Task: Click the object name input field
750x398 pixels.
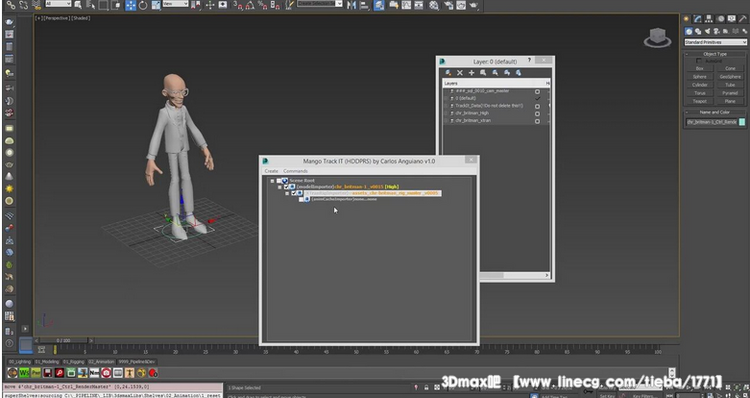Action: pyautogui.click(x=712, y=122)
